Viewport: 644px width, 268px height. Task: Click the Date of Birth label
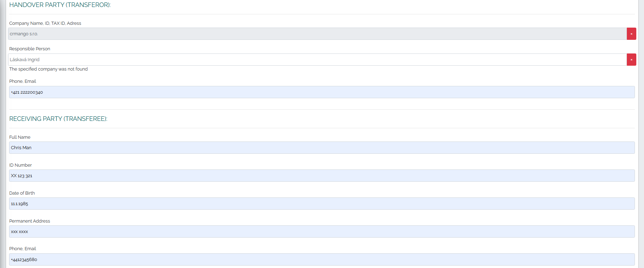22,193
